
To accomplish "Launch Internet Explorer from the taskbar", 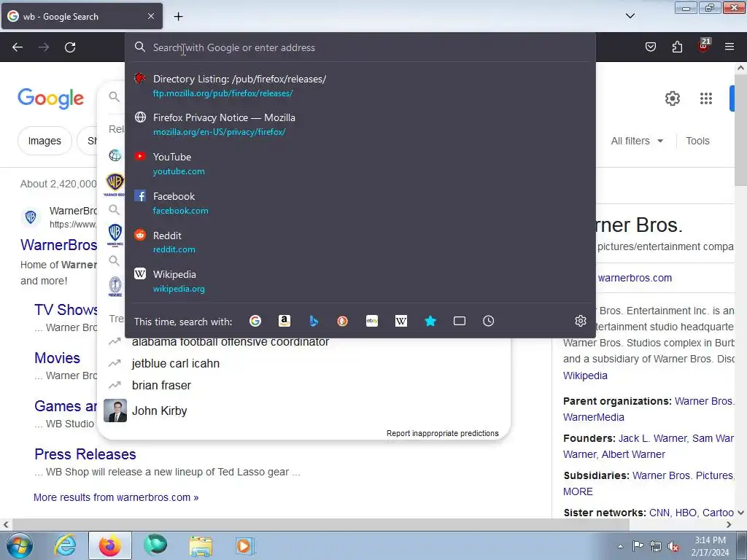I will (x=65, y=545).
